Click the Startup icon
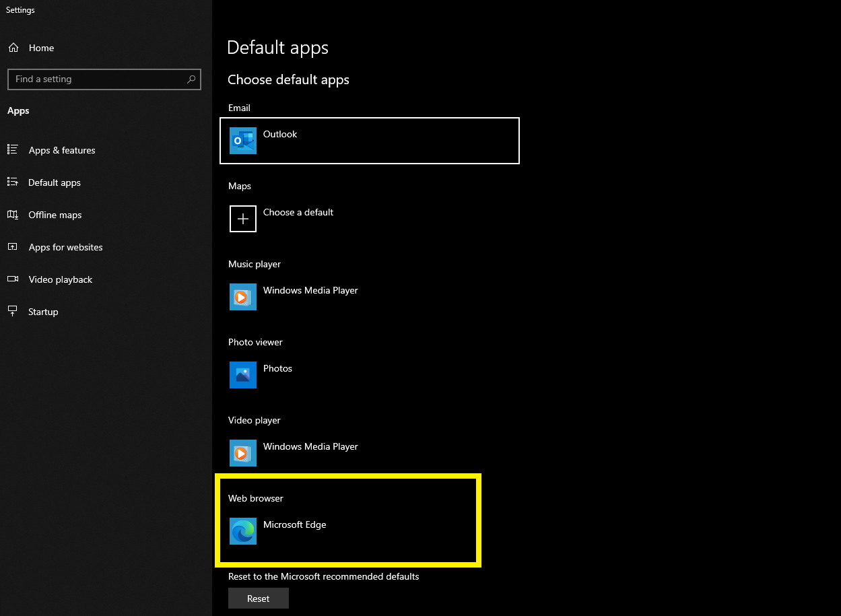The image size is (841, 616). click(x=13, y=312)
